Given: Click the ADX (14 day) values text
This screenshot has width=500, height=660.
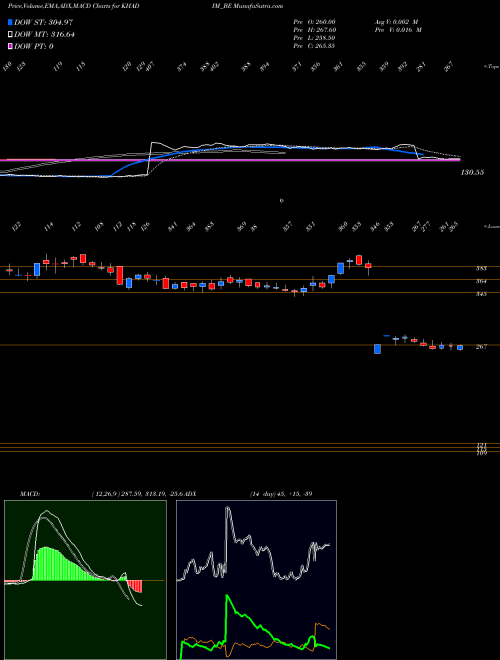Looking at the screenshot, I should point(281,493).
